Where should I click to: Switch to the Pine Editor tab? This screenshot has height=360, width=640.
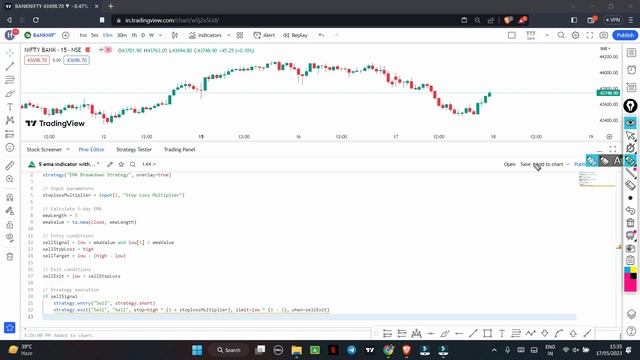(x=91, y=149)
